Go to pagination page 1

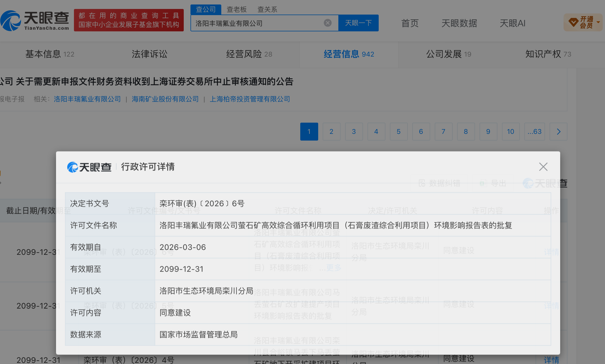(309, 132)
